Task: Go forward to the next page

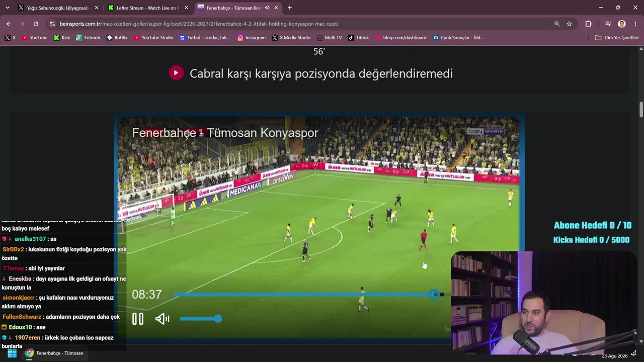Action: point(22,24)
